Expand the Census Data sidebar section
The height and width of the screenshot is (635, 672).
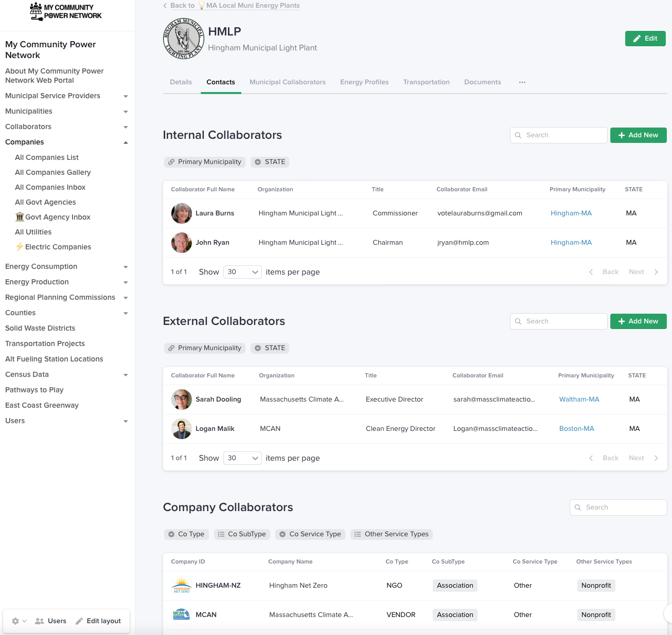(126, 375)
